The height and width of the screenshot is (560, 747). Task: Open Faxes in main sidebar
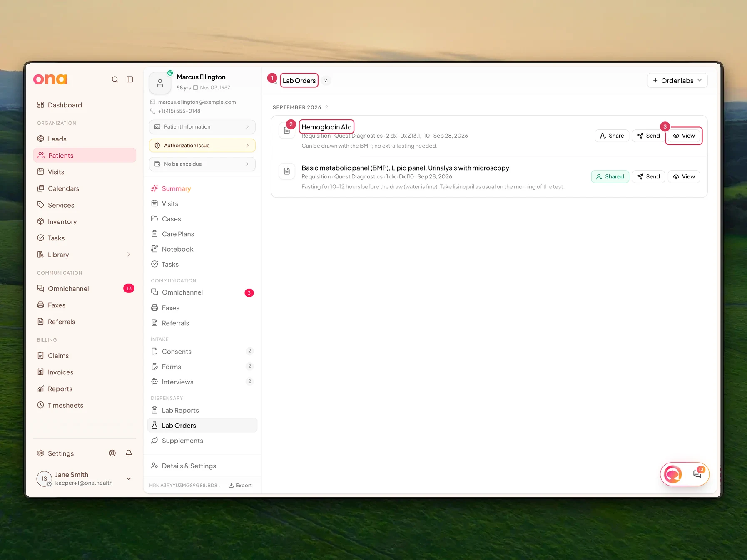85,305
